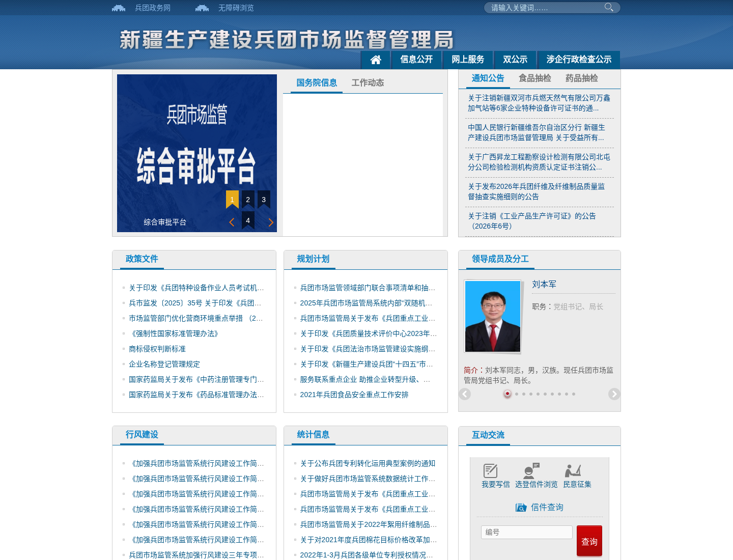The image size is (733, 560).
Task: Open the 统计信息 section heading
Action: point(314,435)
